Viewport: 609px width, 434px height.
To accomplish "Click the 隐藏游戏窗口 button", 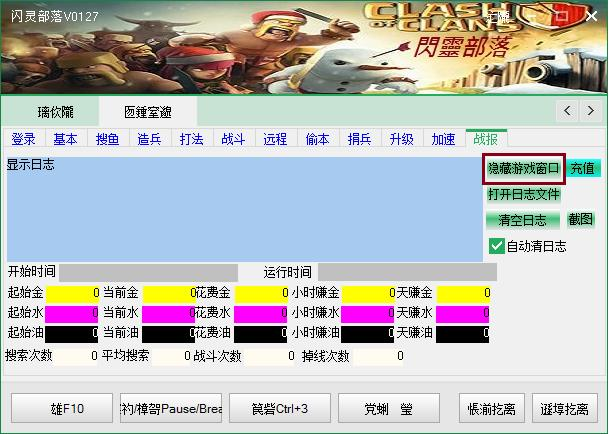I will click(x=524, y=169).
